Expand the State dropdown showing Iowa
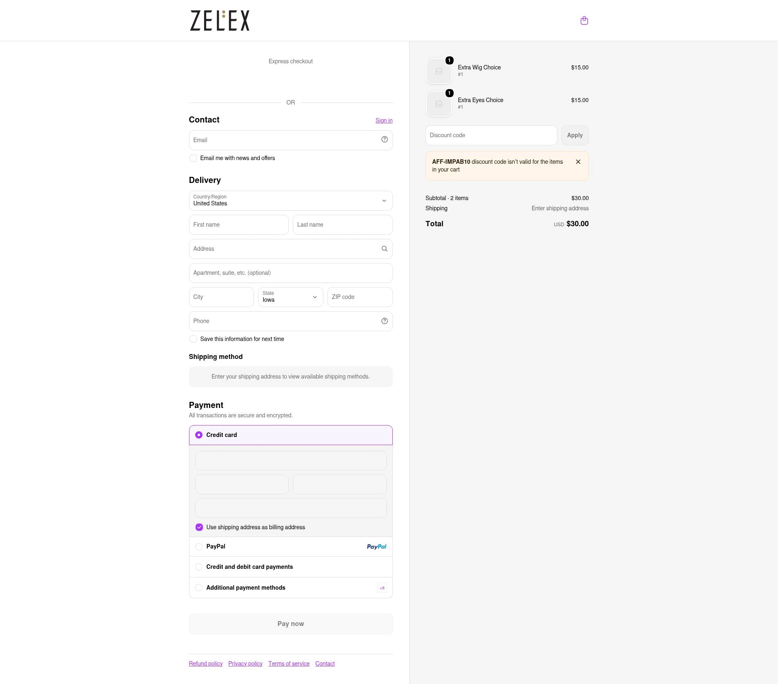Screen dimensions: 784x684 coord(290,297)
